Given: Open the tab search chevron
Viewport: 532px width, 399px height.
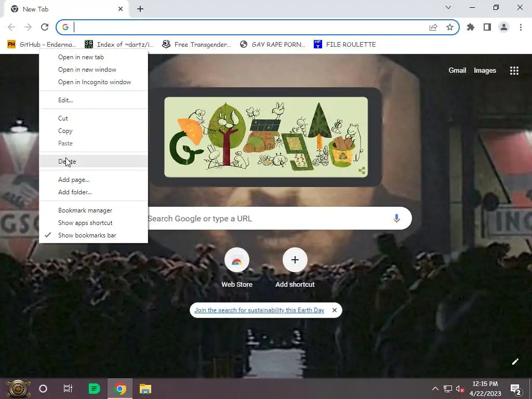Looking at the screenshot, I should (x=448, y=7).
